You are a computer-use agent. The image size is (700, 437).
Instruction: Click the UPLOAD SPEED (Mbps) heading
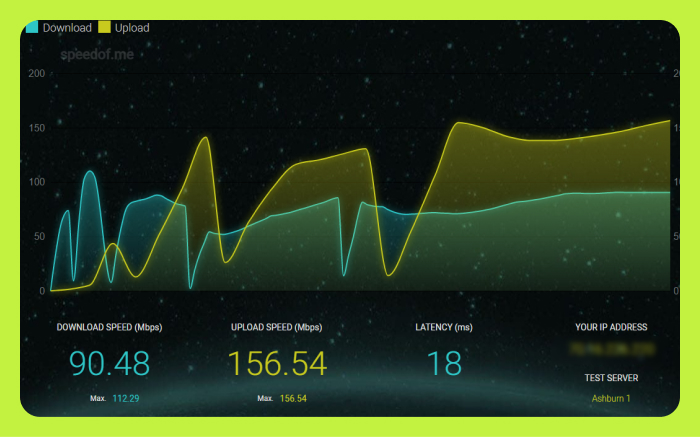coord(277,327)
